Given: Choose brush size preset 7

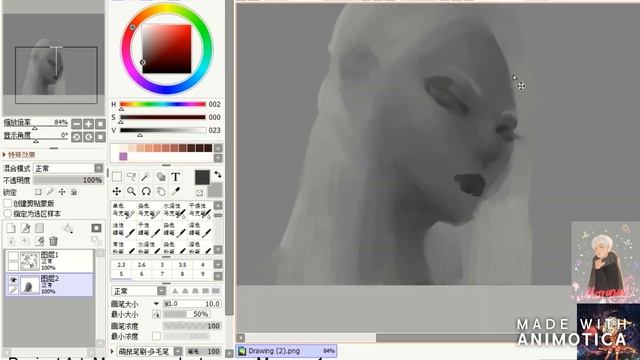Looking at the screenshot, I should [x=162, y=274].
